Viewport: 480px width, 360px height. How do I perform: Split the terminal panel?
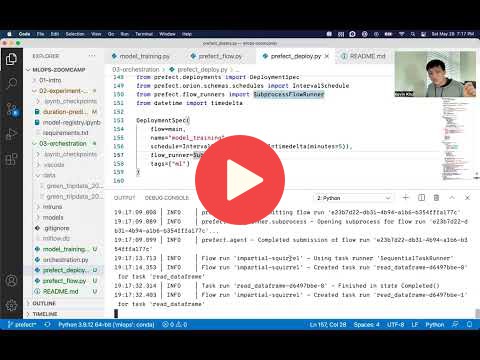click(421, 198)
